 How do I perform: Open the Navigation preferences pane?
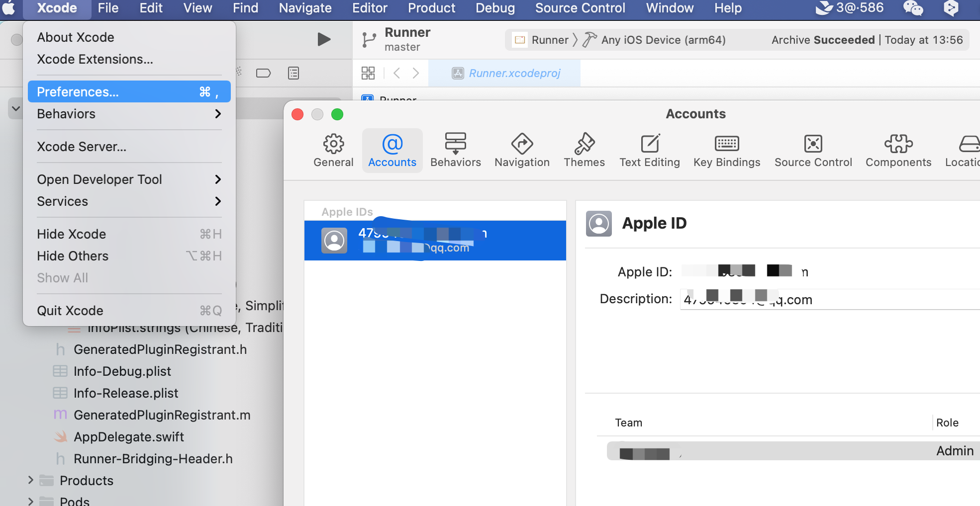point(522,151)
